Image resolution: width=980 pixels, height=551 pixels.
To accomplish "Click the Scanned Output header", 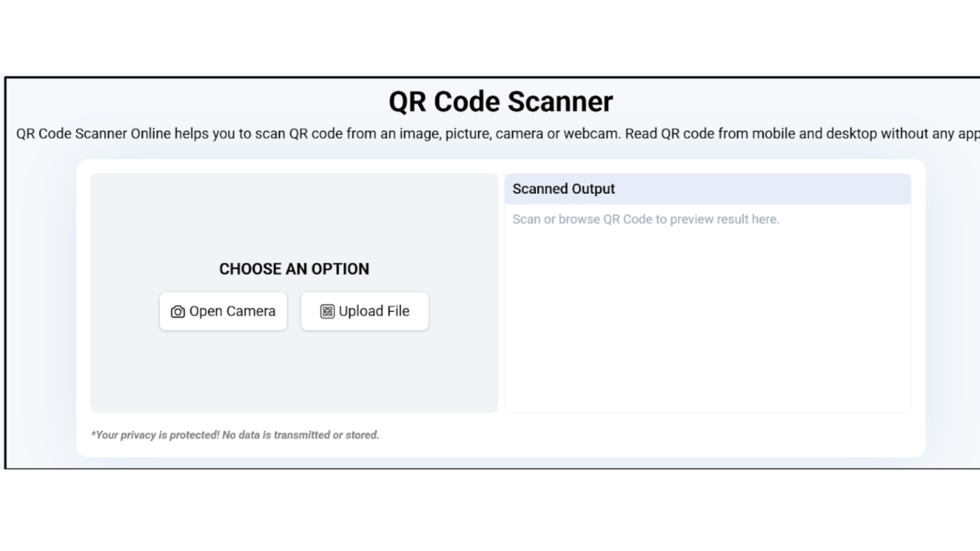I will pos(563,189).
